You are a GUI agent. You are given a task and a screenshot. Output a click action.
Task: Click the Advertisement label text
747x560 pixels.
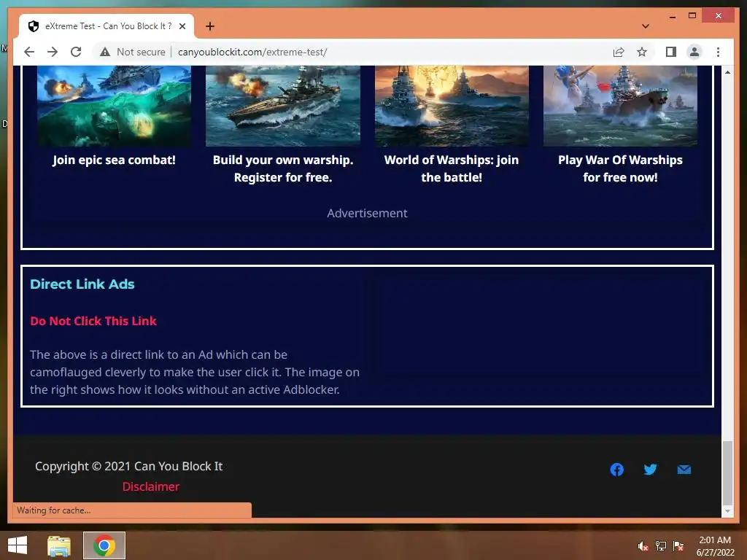[x=368, y=214]
